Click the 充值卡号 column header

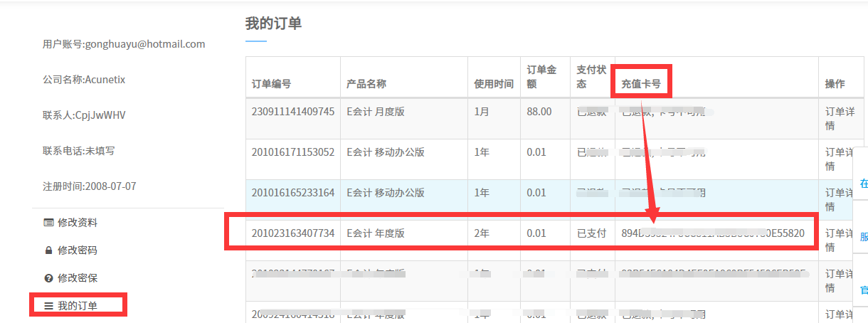(641, 84)
